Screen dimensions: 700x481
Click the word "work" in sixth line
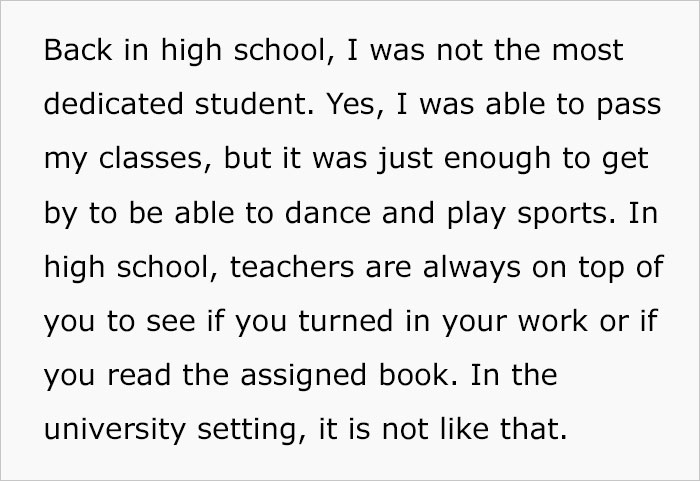coord(553,321)
